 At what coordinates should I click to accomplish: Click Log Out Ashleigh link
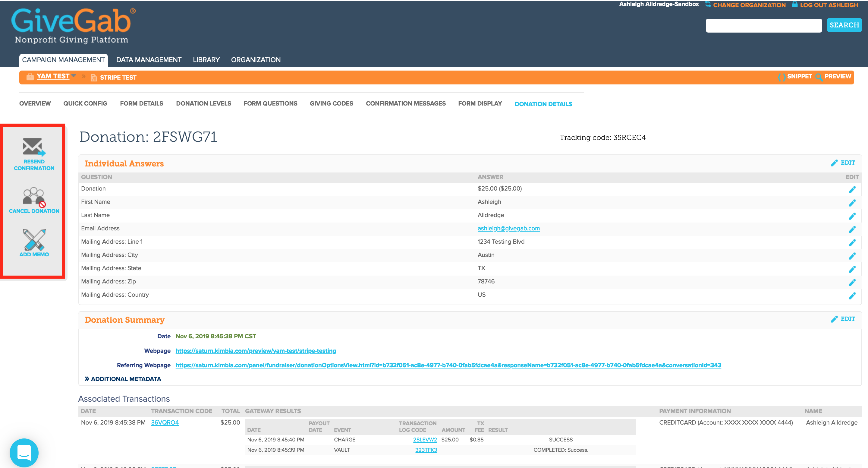pos(829,5)
